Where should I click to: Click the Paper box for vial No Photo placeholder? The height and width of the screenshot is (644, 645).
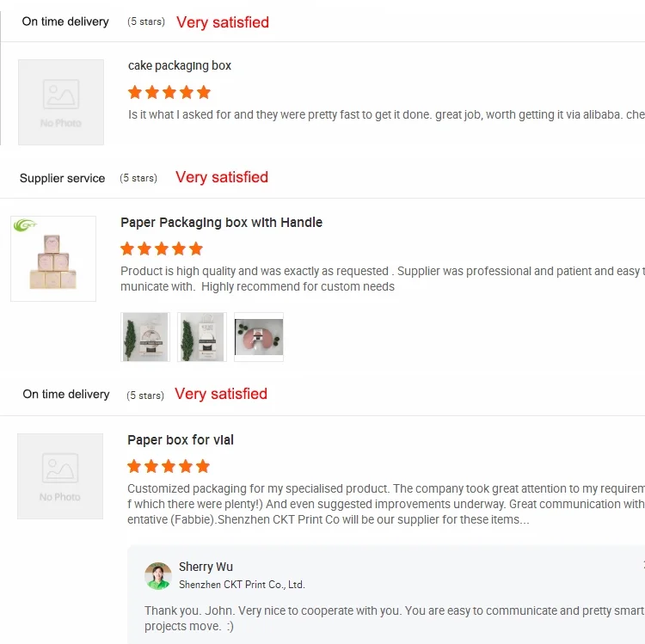click(60, 475)
